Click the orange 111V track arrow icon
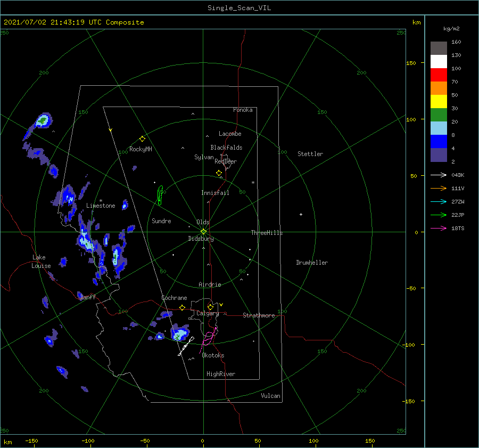The height and width of the screenshot is (448, 479). tap(439, 189)
